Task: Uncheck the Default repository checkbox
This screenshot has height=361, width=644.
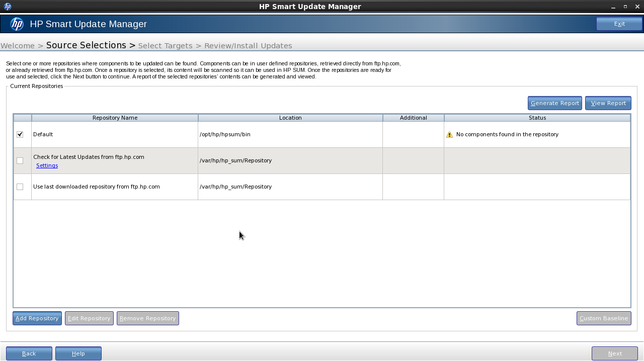Action: 20,135
